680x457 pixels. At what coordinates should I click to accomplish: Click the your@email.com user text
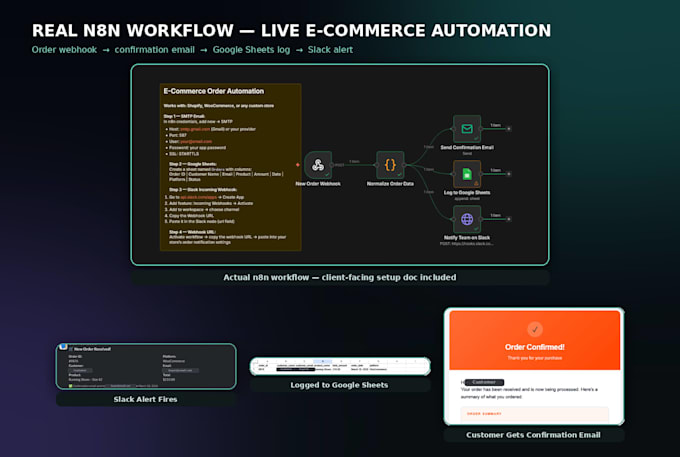point(196,142)
